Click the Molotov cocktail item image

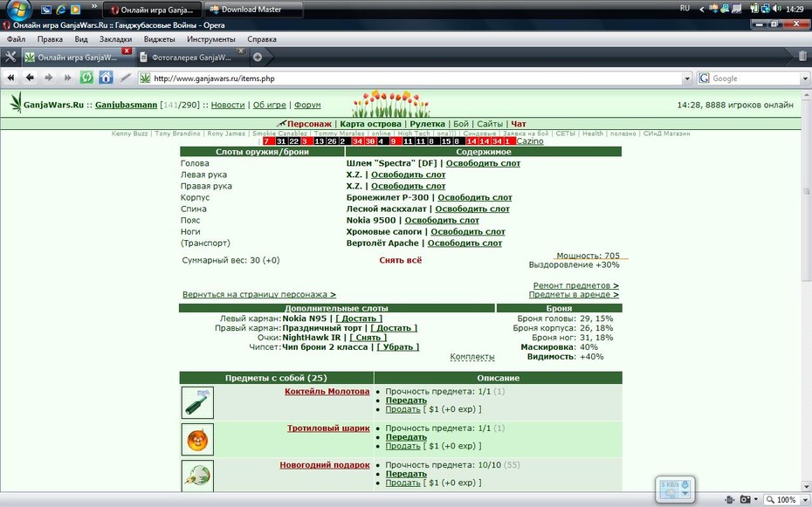pos(197,402)
